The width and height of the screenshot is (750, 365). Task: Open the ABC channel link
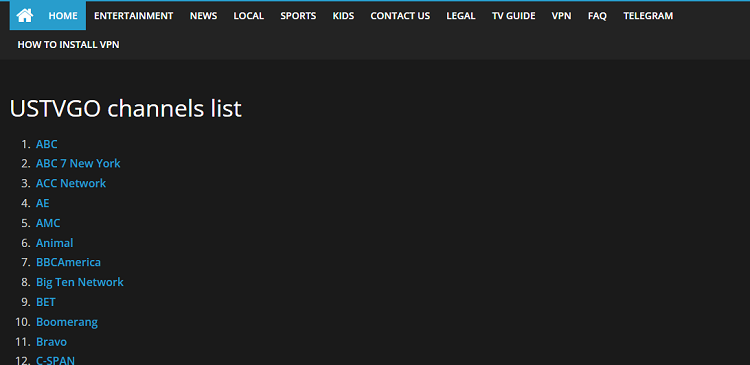coord(46,144)
